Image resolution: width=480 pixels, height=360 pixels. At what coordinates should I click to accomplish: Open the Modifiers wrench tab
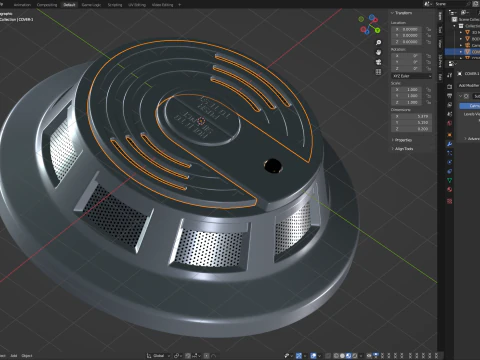[x=449, y=144]
